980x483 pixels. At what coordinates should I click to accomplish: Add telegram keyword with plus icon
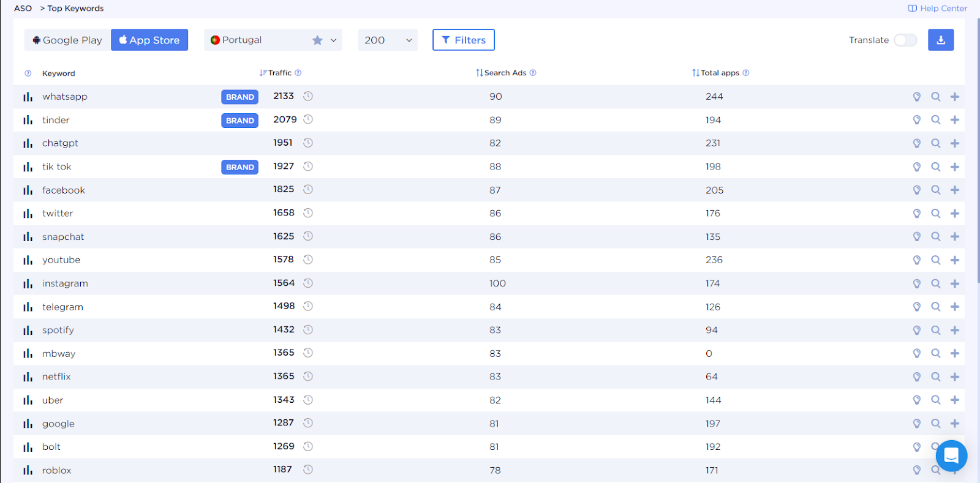coord(955,307)
